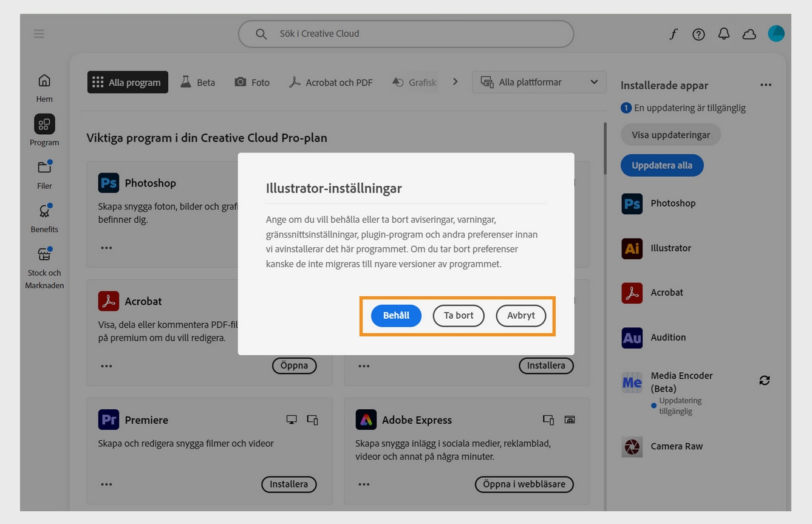Open the notifications bell

click(723, 34)
